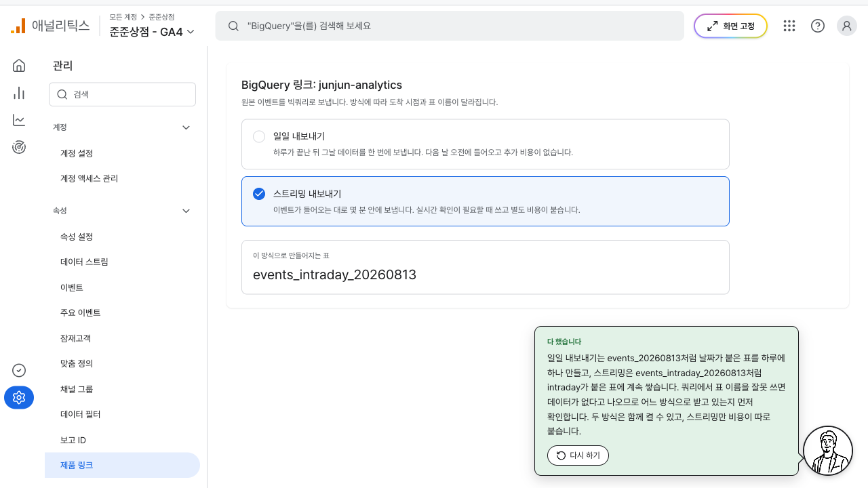Viewport: 868px width, 488px height.
Task: Open 데이터 스트림 menu item
Action: 122,262
